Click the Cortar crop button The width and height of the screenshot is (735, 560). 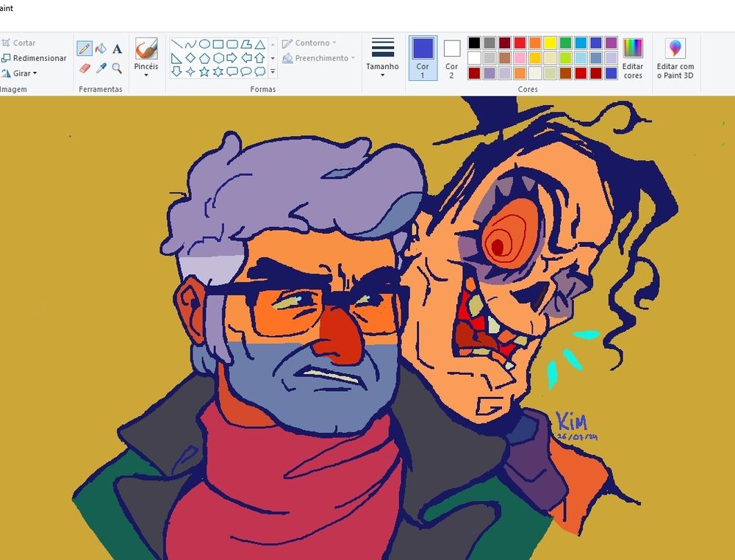tap(19, 43)
